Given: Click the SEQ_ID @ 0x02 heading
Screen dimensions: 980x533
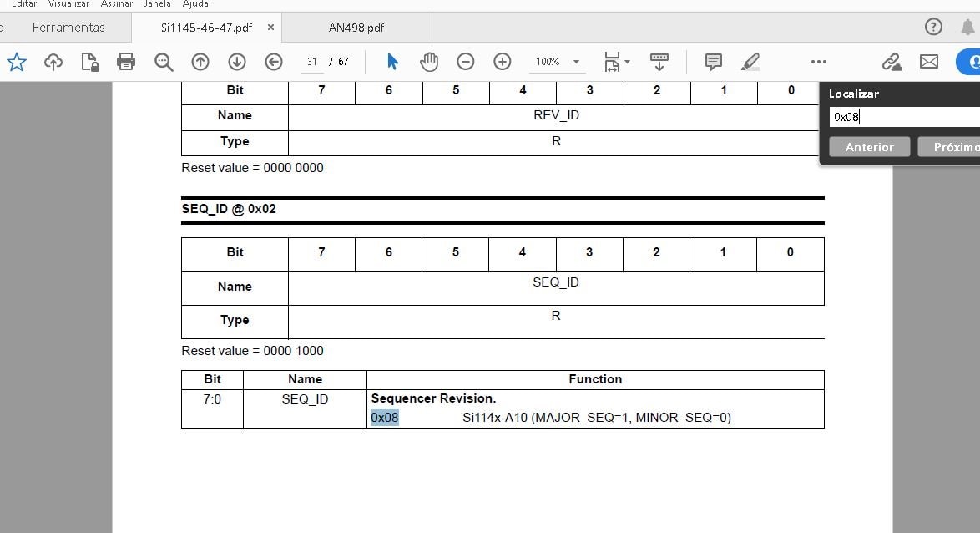Looking at the screenshot, I should point(229,209).
